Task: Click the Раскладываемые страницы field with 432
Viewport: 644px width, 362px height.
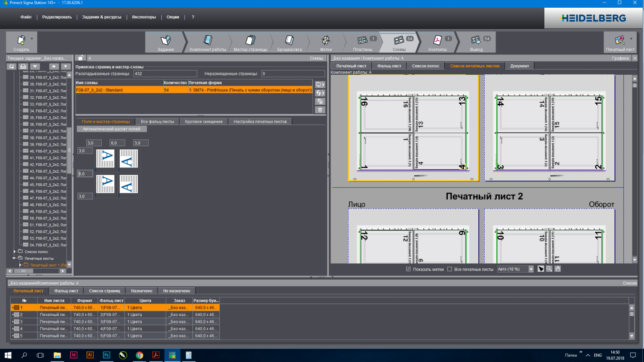Action: pos(165,74)
